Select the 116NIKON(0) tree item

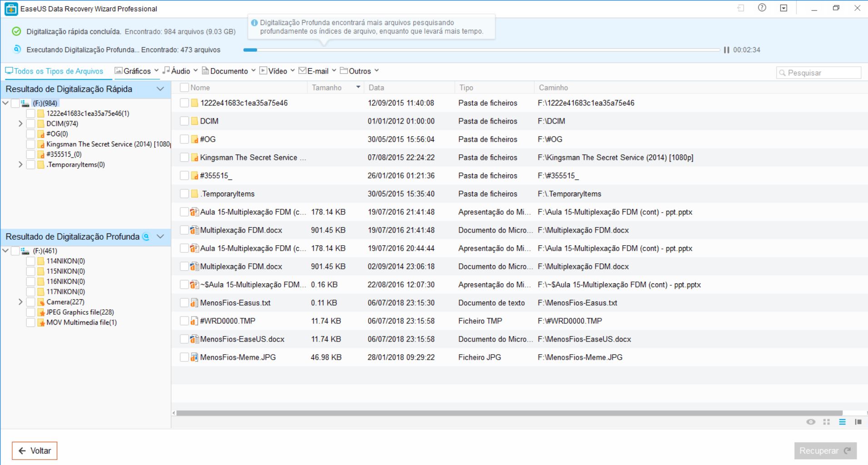point(65,282)
